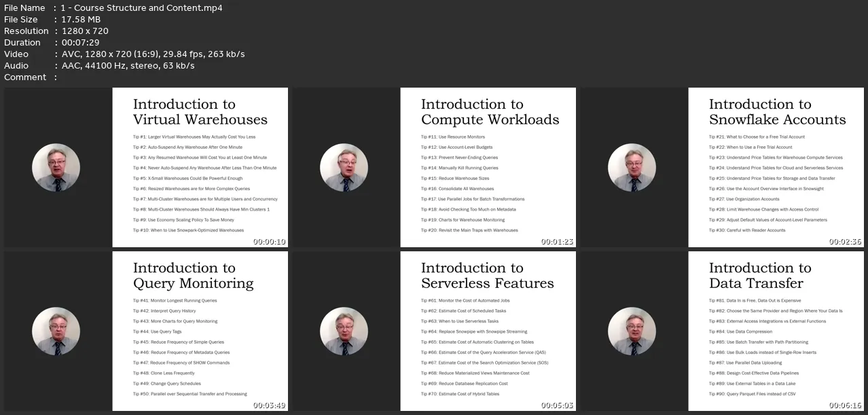Click the 00:05:03 timestamp marker
Image resolution: width=868 pixels, height=415 pixels.
coord(557,405)
